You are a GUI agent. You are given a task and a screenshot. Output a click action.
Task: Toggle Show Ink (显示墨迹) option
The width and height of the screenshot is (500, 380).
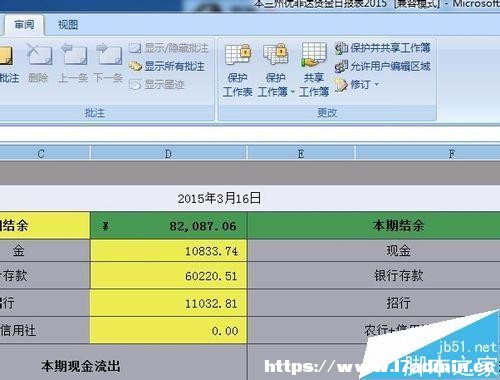click(157, 85)
